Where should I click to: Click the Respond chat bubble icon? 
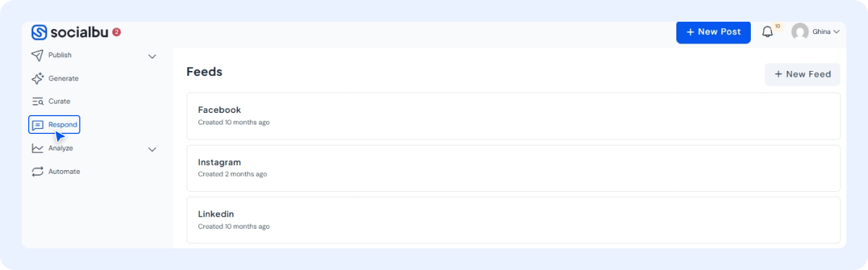(x=38, y=125)
